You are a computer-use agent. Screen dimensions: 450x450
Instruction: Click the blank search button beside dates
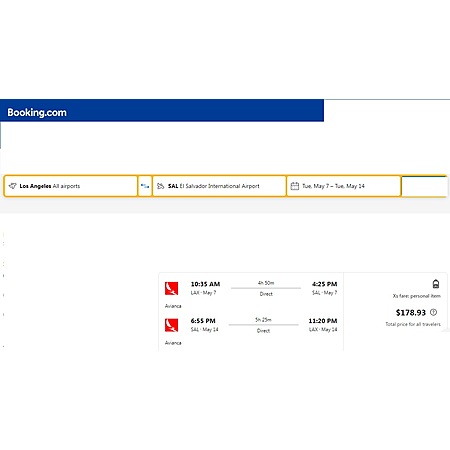[424, 186]
